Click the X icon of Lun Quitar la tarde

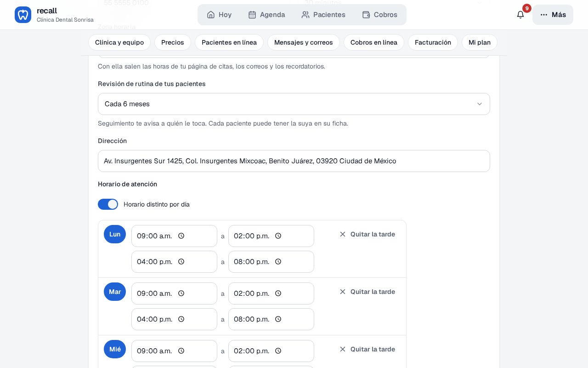(343, 234)
